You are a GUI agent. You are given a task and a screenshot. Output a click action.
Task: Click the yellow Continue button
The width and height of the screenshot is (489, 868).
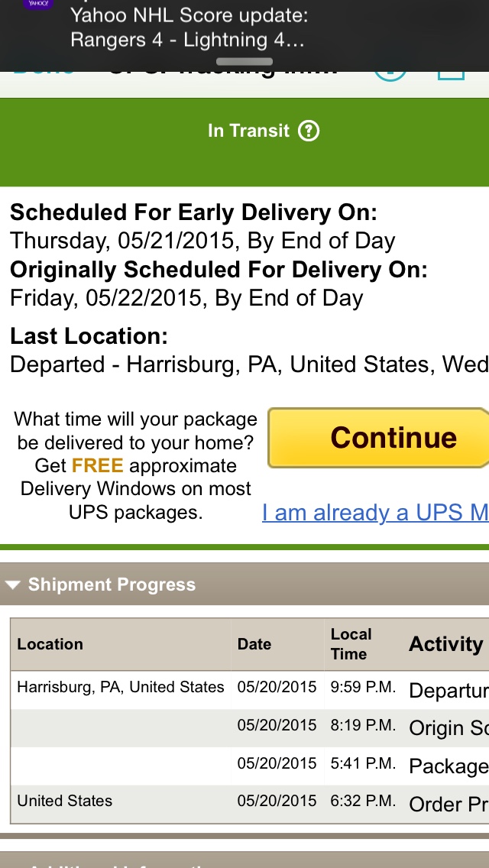378,438
